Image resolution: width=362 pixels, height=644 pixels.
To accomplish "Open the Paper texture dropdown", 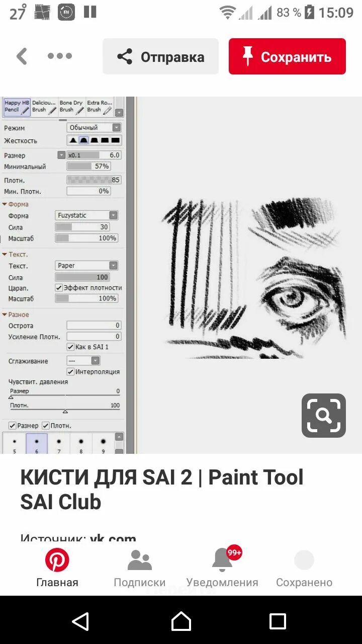I will [86, 266].
